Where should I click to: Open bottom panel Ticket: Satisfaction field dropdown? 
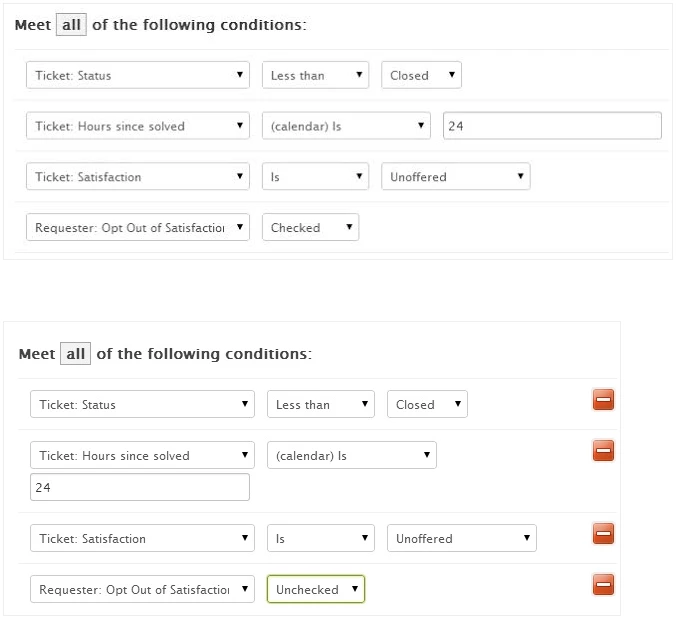(x=142, y=539)
